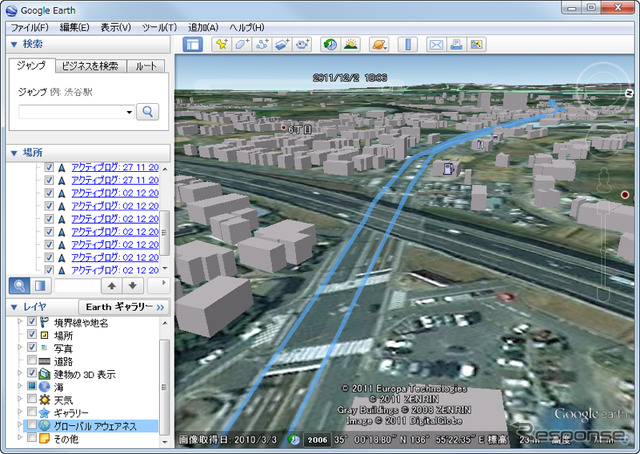Click the Email envelope icon
This screenshot has width=640, height=454.
point(436,44)
